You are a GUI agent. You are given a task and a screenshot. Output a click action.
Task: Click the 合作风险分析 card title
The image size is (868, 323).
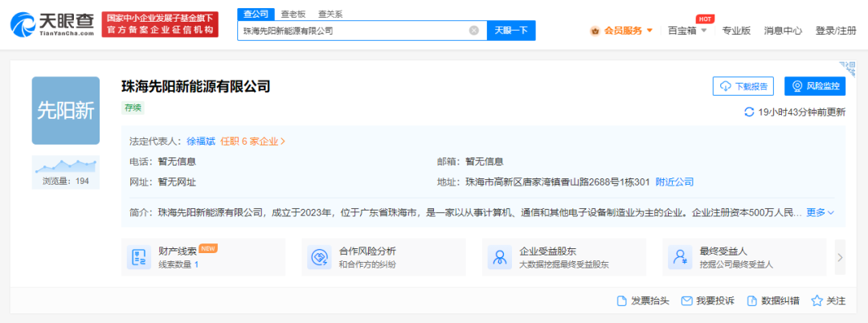pos(367,251)
